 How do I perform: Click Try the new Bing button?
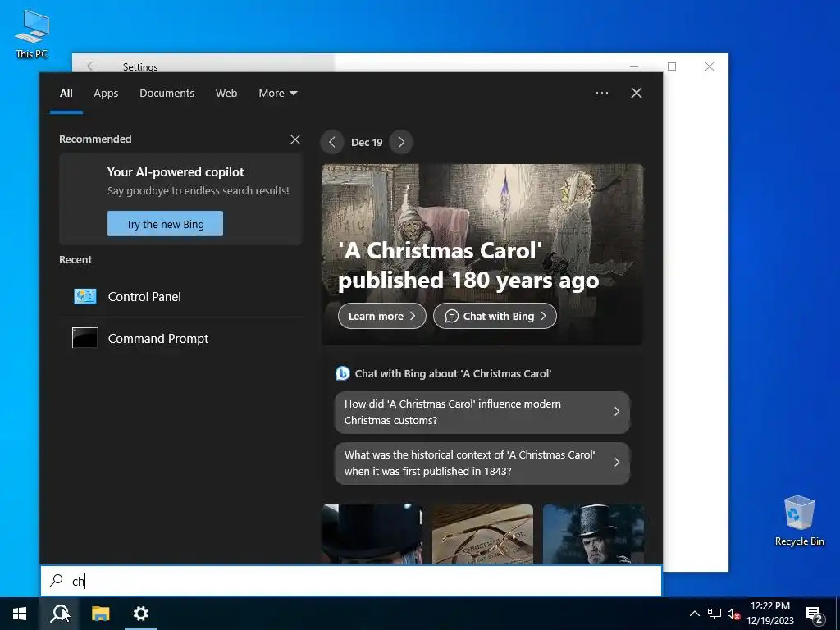165,224
